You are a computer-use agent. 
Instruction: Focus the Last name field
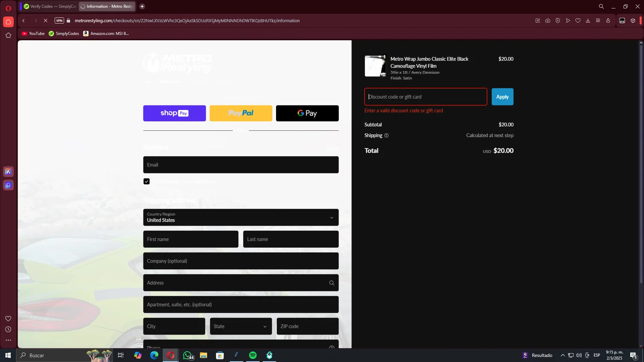coord(291,239)
